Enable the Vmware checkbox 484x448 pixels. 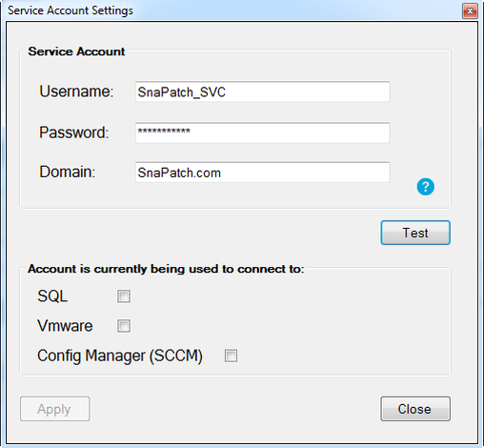(x=124, y=326)
